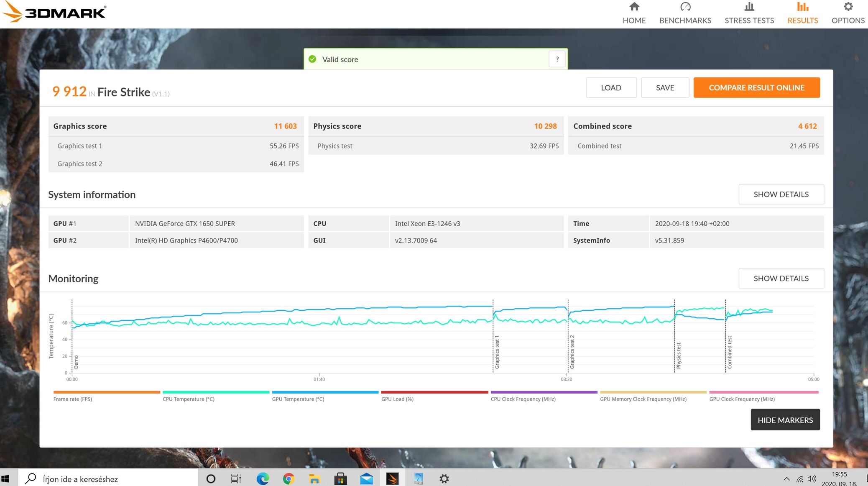Click the Results bars icon

tap(803, 7)
